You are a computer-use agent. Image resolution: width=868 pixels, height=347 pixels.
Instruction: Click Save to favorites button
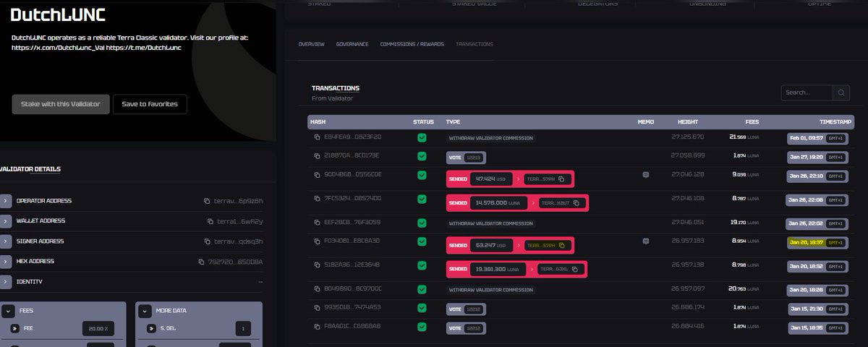pyautogui.click(x=150, y=104)
